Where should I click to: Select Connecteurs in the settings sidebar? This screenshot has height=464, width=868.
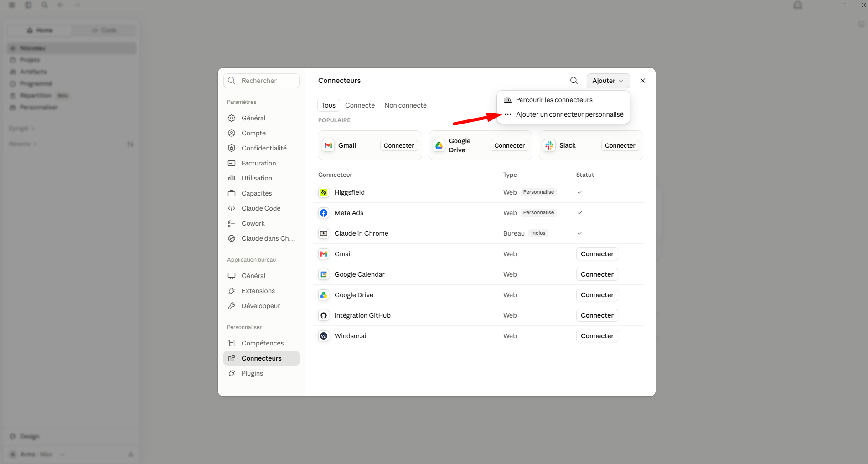(x=261, y=358)
